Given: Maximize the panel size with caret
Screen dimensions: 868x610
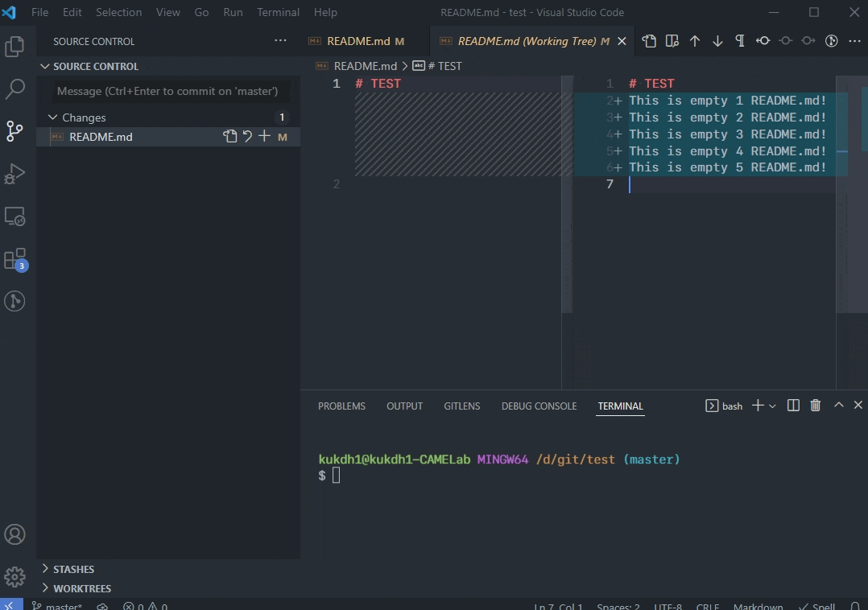Looking at the screenshot, I should [x=839, y=406].
